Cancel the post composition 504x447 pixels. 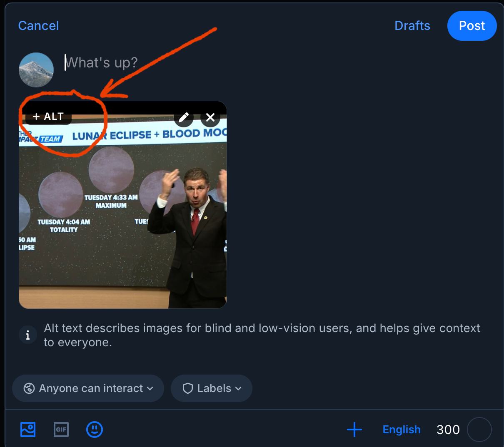[x=39, y=26]
